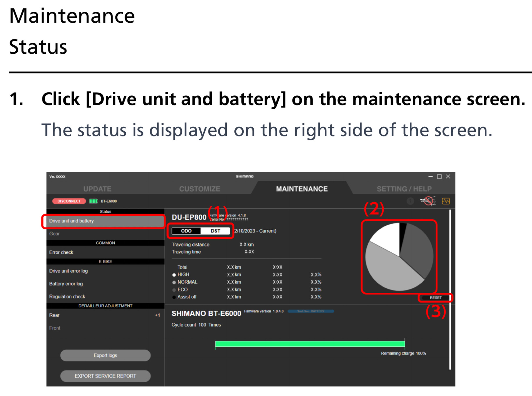Image resolution: width=532 pixels, height=396 pixels.
Task: Open Regulation check
Action: pos(105,296)
